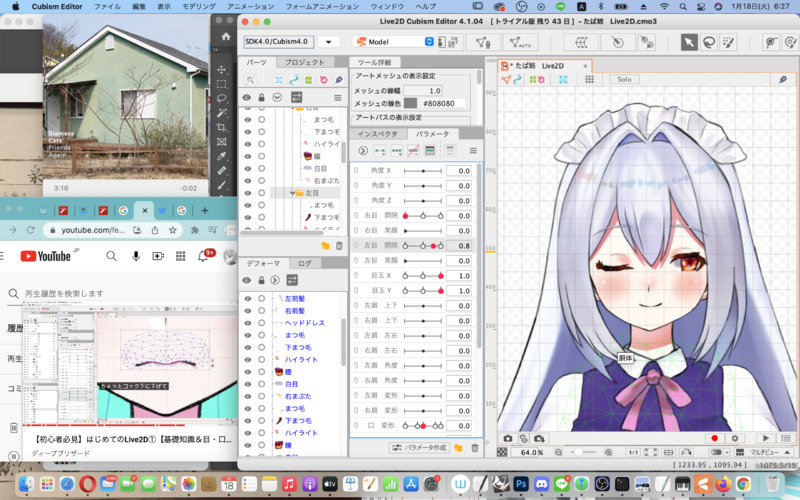Image resolution: width=800 pixels, height=500 pixels.
Task: Open the Parameter panel hamburger menu
Action: (473, 151)
